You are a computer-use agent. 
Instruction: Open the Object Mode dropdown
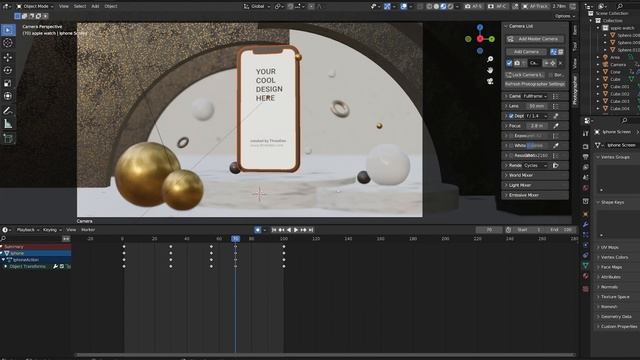click(36, 7)
